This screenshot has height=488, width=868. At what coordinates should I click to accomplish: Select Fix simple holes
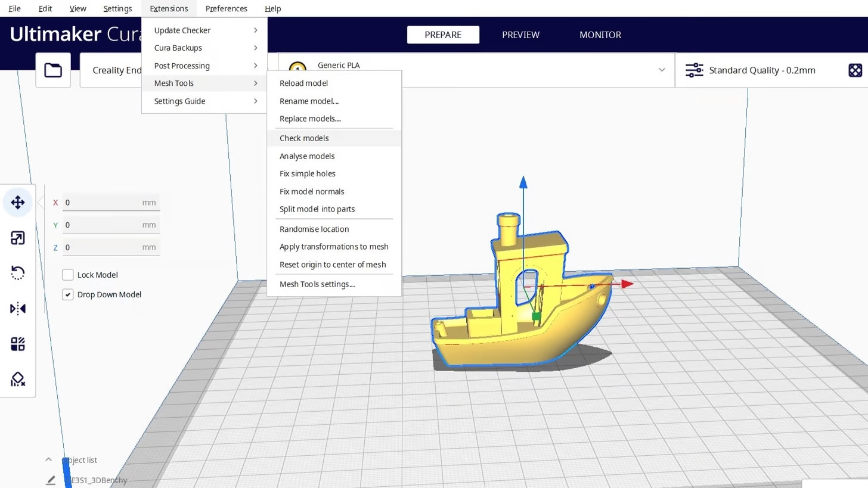pos(334,173)
